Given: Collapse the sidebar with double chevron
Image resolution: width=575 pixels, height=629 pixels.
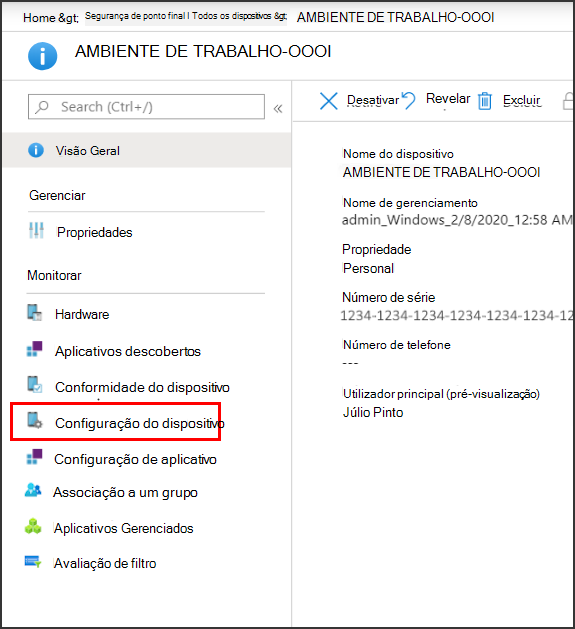Looking at the screenshot, I should tap(278, 108).
